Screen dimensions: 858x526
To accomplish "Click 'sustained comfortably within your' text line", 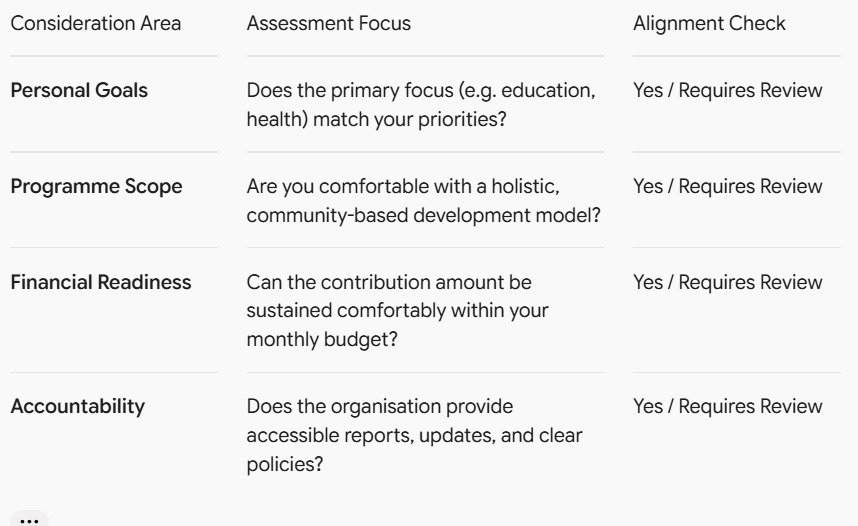I will [x=397, y=310].
